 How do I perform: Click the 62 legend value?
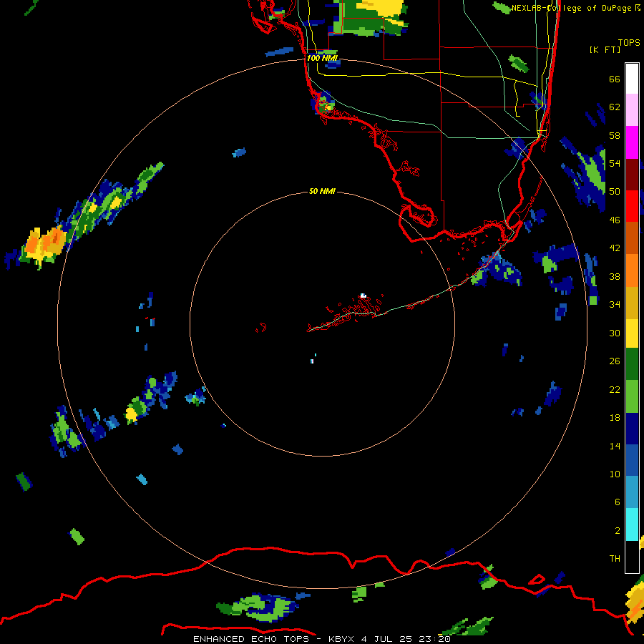615,107
